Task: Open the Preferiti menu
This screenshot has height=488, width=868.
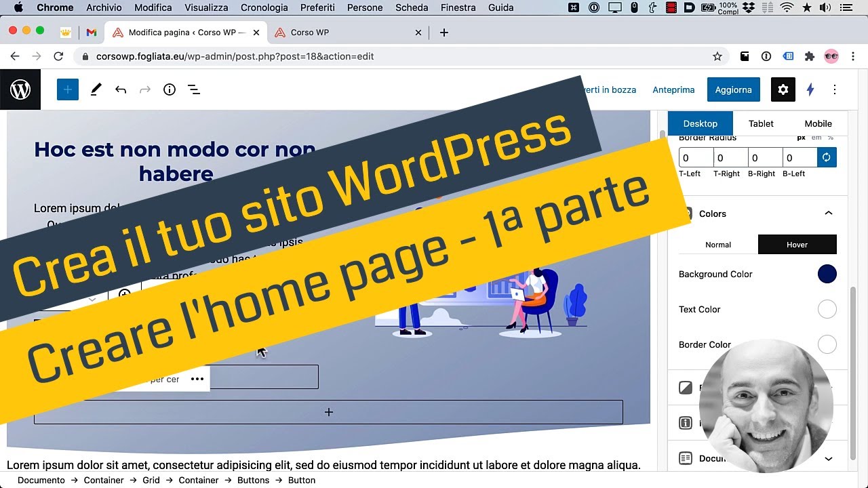Action: (x=317, y=7)
